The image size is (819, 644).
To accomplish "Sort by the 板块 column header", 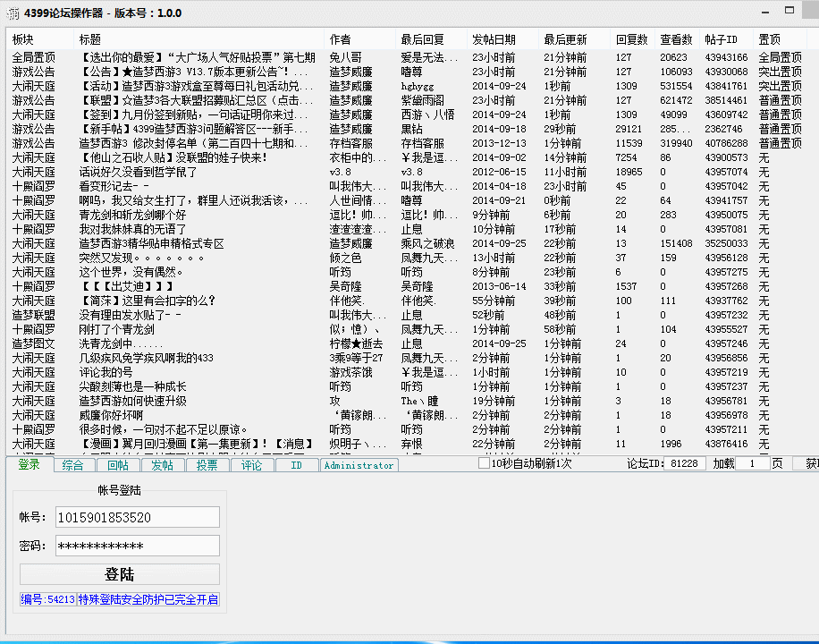I will click(x=39, y=39).
